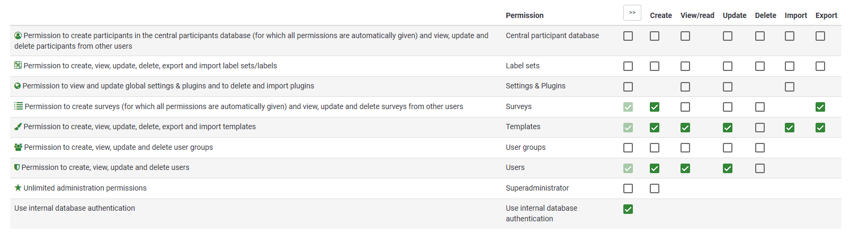Check Delete permission for User groups
Image resolution: width=868 pixels, height=243 pixels.
click(759, 148)
